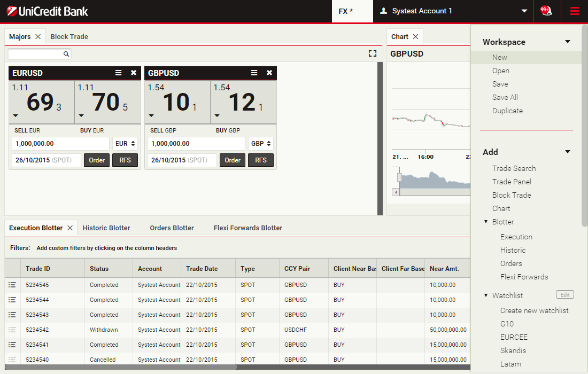
Task: Open the EUR currency selector in EURUSD tile
Action: pos(126,144)
